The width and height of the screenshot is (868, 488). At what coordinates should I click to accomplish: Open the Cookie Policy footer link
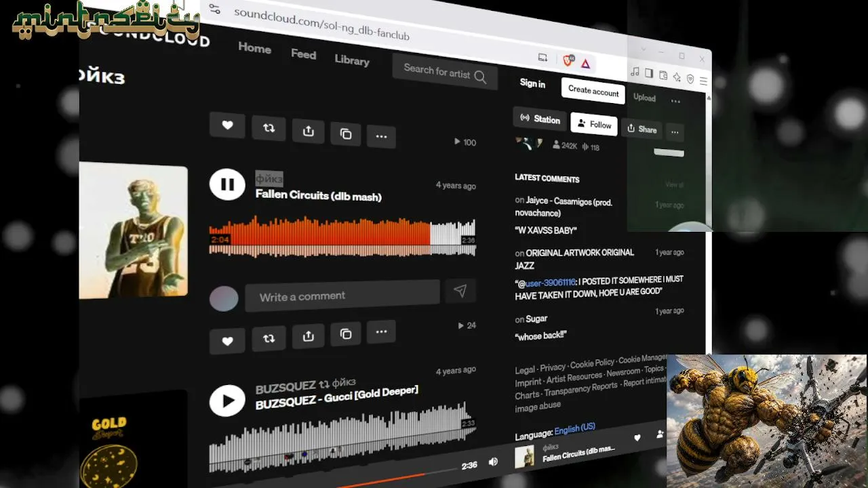pos(592,364)
